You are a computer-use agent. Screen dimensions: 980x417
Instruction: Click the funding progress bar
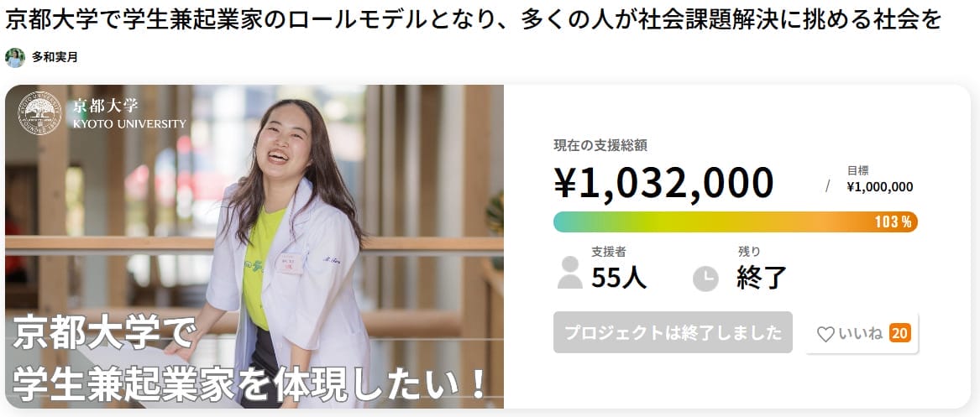tap(735, 222)
